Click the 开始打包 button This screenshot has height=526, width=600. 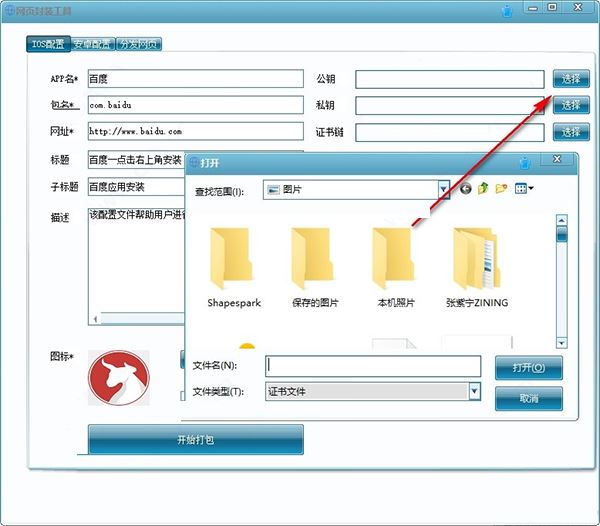[x=196, y=440]
